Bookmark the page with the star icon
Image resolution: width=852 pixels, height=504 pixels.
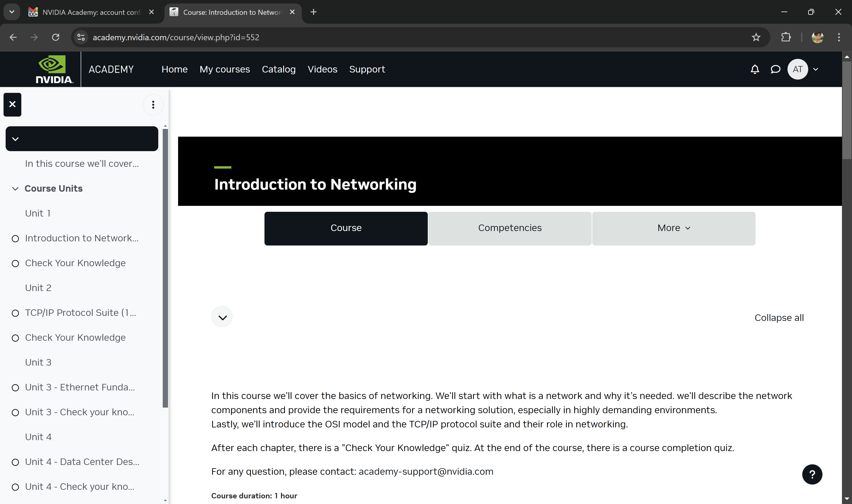click(756, 37)
